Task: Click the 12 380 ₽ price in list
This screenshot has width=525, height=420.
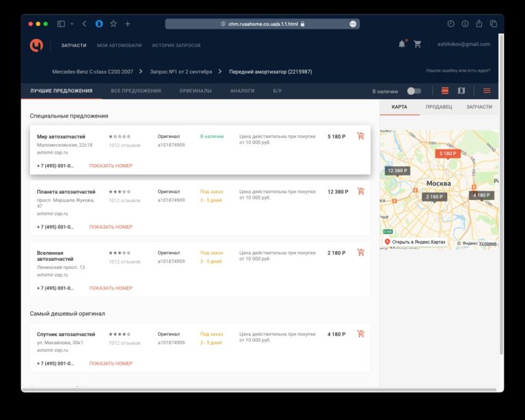Action: [x=338, y=192]
